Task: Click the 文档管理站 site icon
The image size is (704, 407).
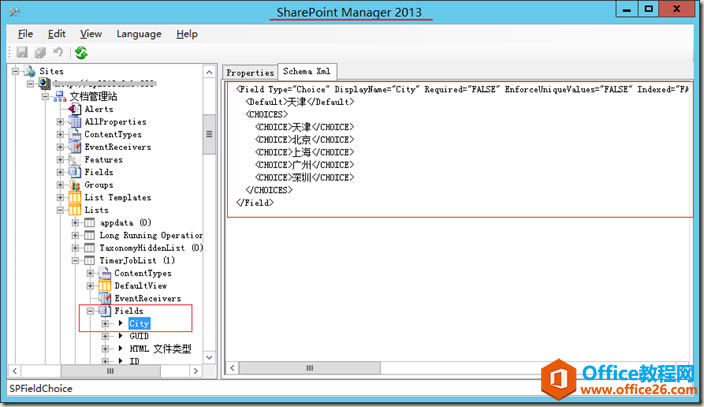Action: click(x=60, y=96)
